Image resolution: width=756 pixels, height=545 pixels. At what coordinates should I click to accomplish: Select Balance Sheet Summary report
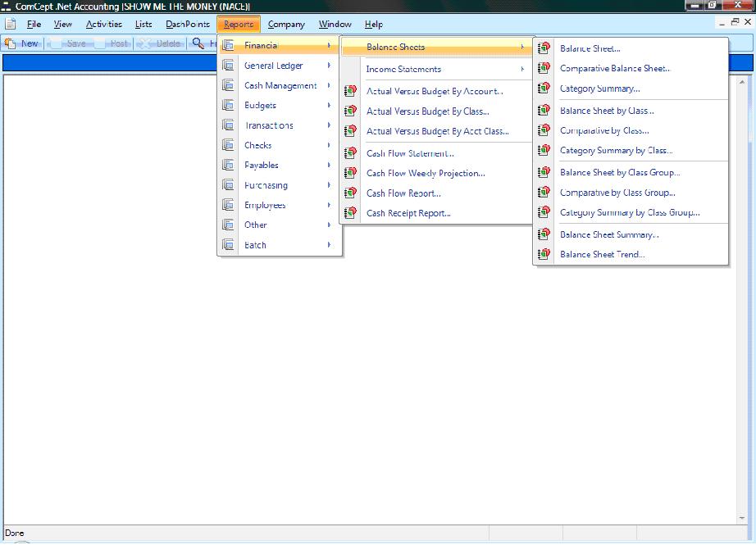coord(609,235)
